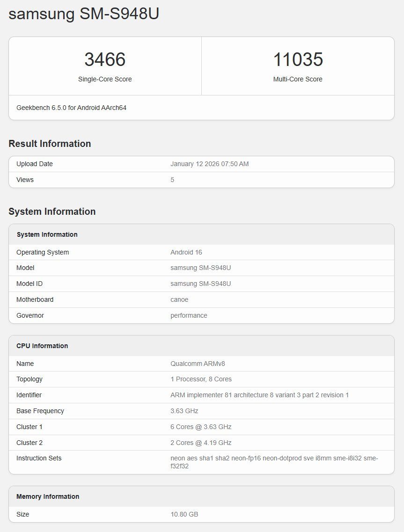The width and height of the screenshot is (404, 532).
Task: Click the Views count showing 5
Action: pos(172,180)
